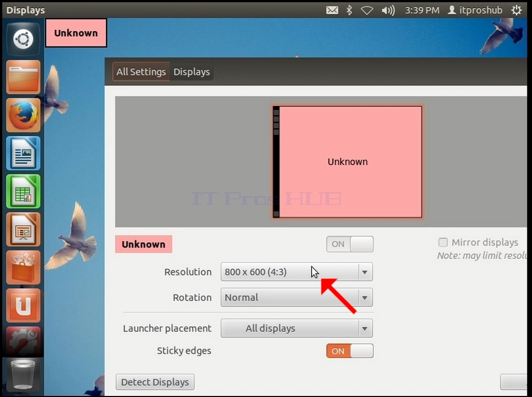The width and height of the screenshot is (532, 397).
Task: Open the Ubuntu One launcher icon
Action: pyautogui.click(x=23, y=305)
